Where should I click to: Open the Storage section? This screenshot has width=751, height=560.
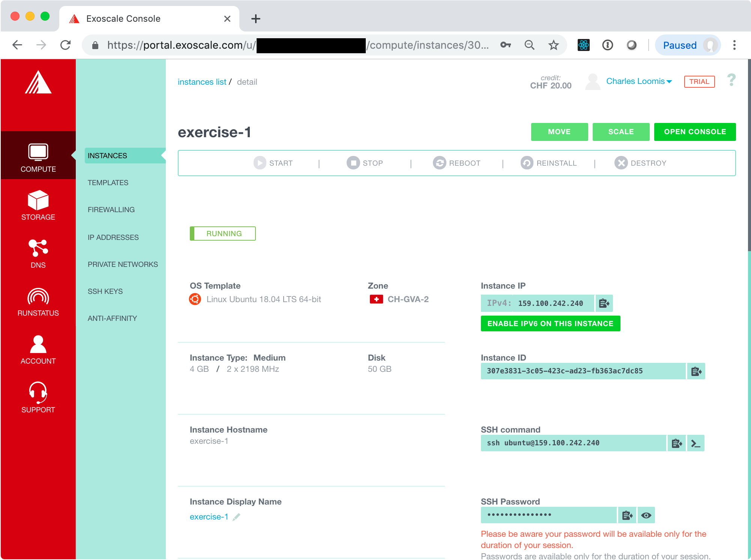(38, 205)
